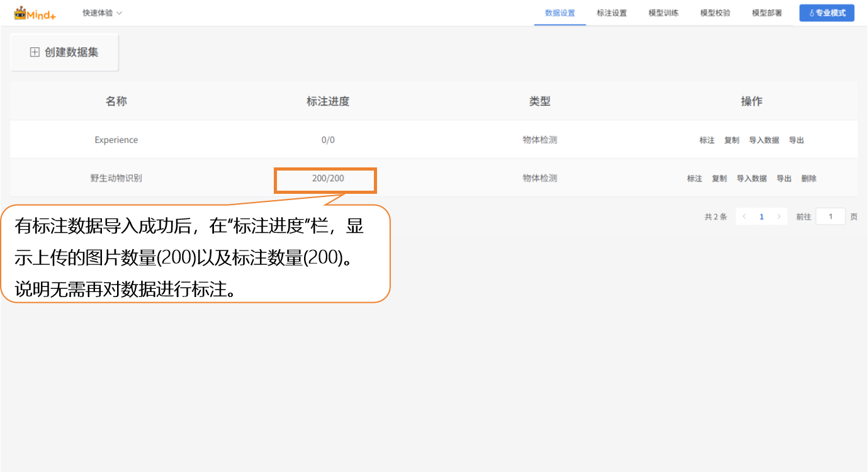Viewport: 868px width, 472px height.
Task: Switch to the 数据设置 tab
Action: tap(560, 13)
